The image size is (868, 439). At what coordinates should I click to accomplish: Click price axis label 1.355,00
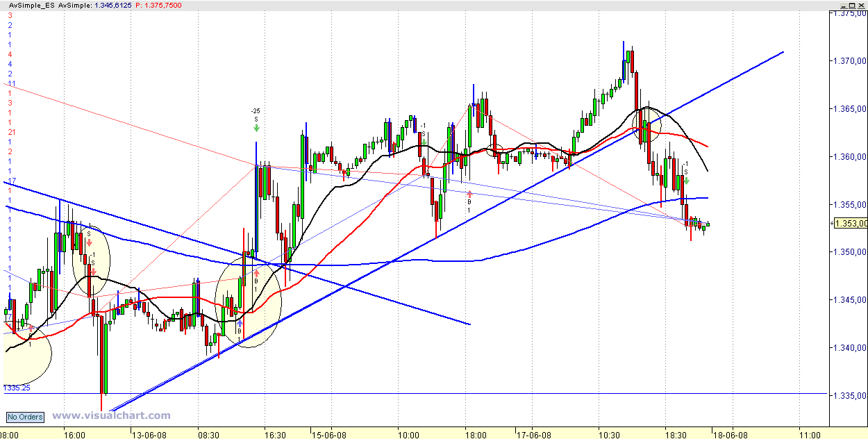click(849, 205)
